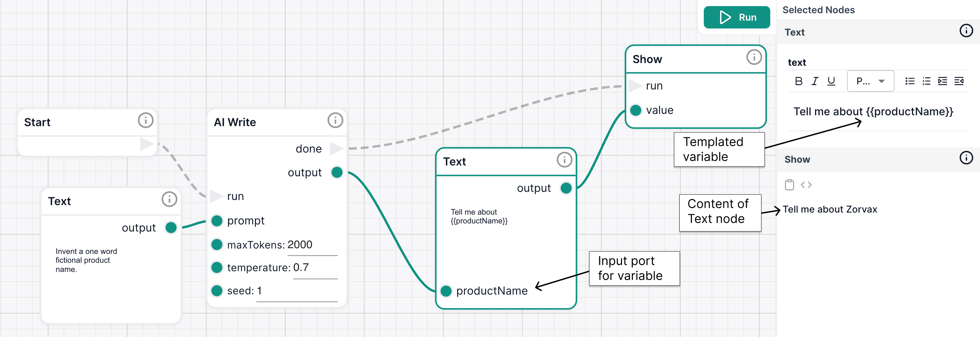Viewport: 980px width, 337px height.
Task: Click the Show node value port
Action: point(636,110)
